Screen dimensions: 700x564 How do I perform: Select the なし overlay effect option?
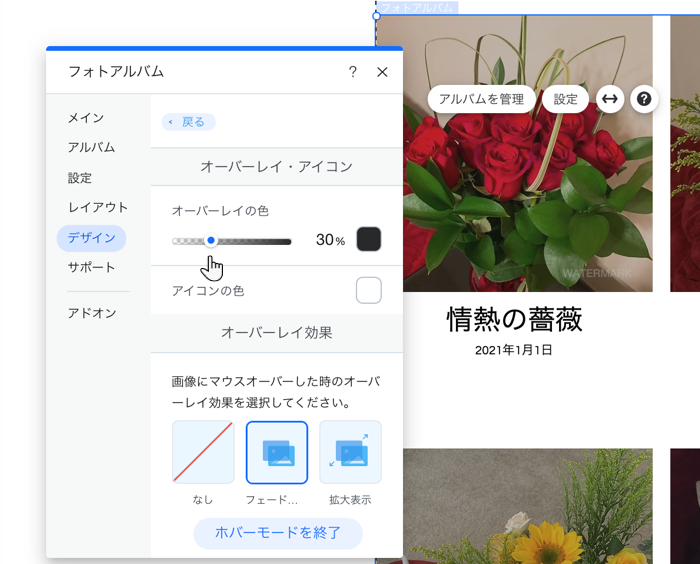203,452
